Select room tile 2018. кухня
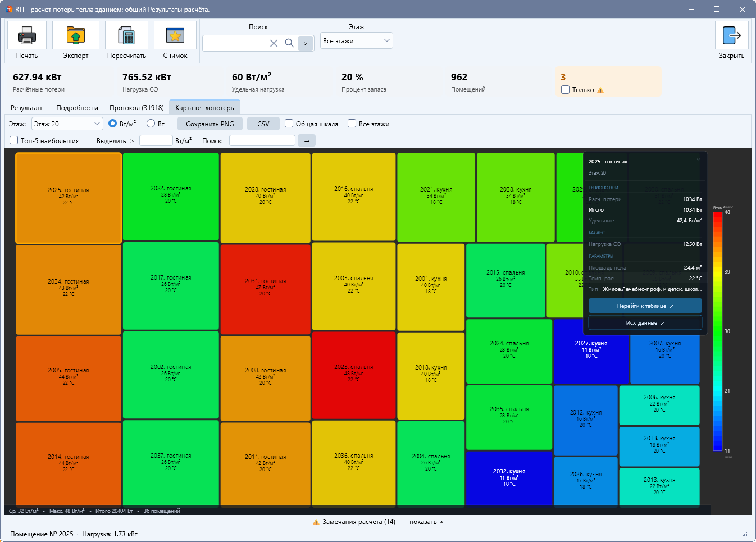756x542 pixels. tap(431, 376)
